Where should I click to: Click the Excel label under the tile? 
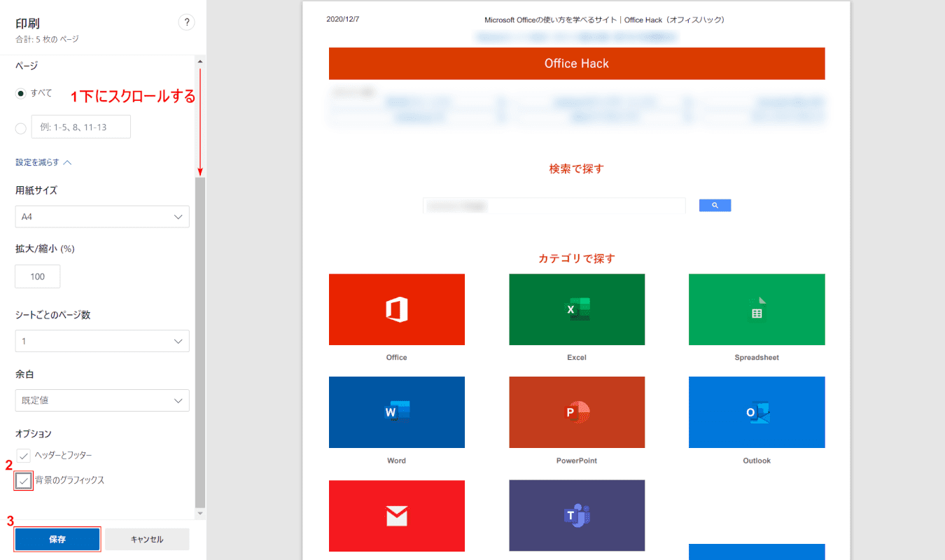[x=577, y=358]
